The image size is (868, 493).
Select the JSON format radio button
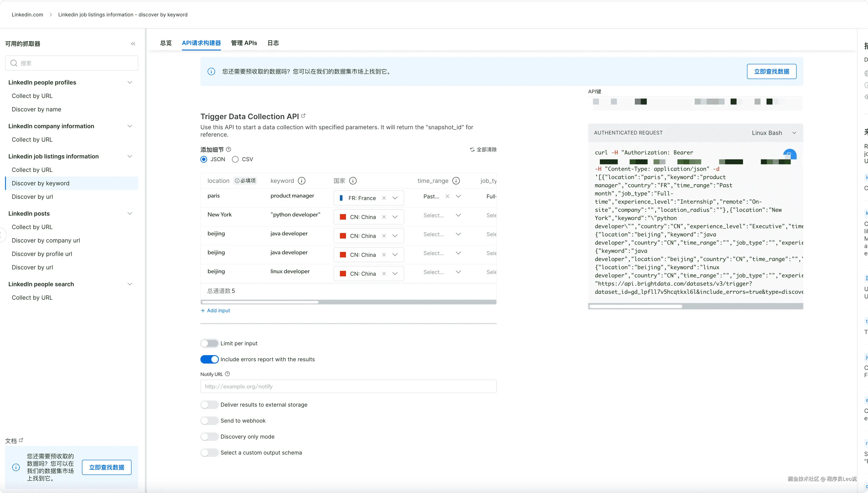pos(204,159)
